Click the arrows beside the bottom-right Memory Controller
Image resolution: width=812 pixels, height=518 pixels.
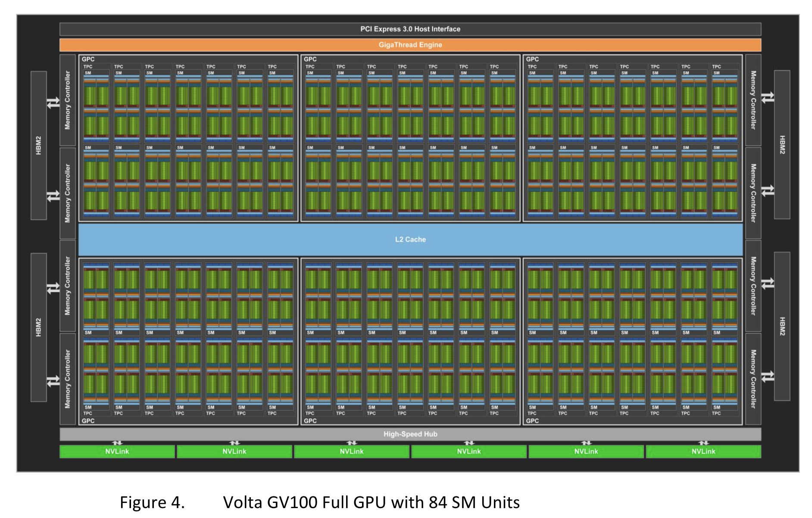768,377
